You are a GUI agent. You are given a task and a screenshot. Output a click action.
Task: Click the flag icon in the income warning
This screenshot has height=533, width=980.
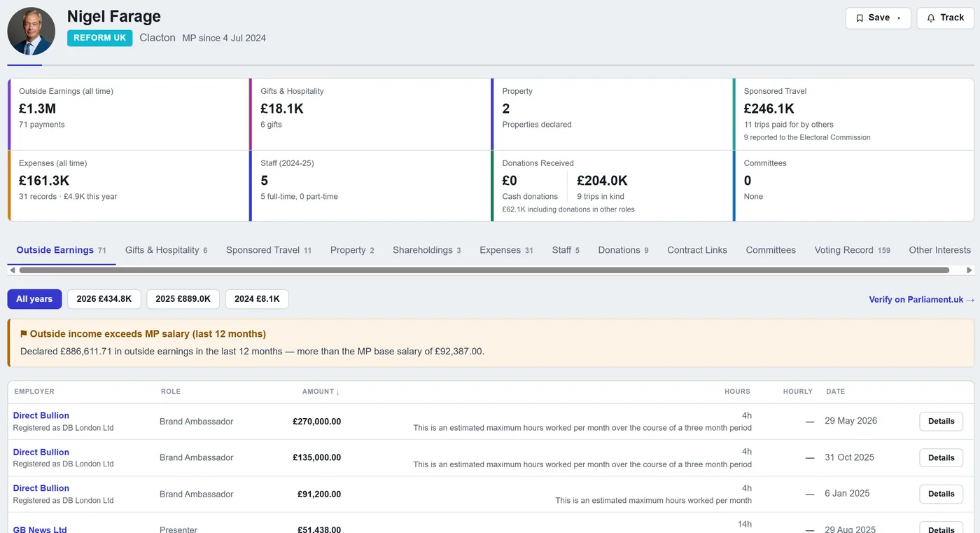point(24,334)
